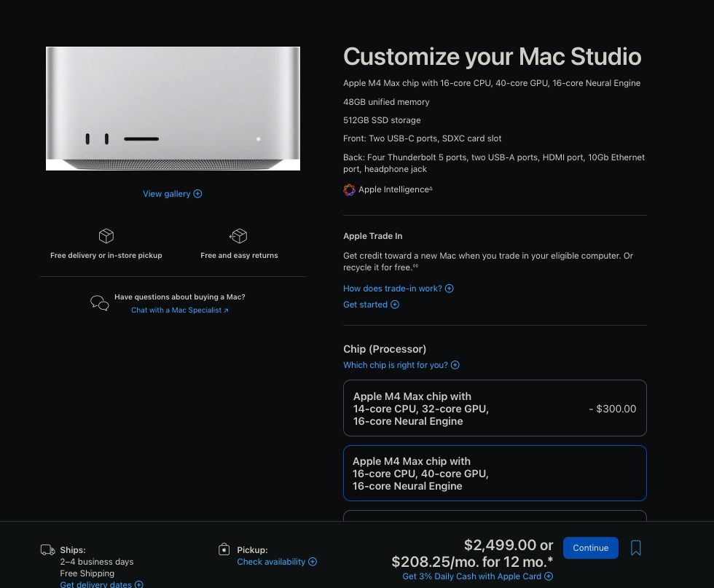Click the chat bubbles icon
Screen dimensions: 714x588
coord(99,303)
